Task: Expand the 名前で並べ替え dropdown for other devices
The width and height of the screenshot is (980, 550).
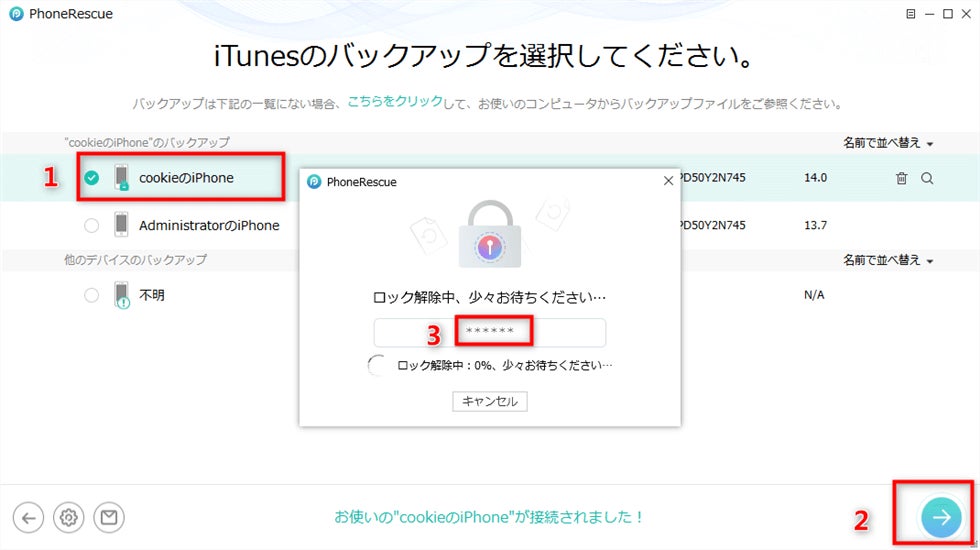Action: pyautogui.click(x=888, y=260)
